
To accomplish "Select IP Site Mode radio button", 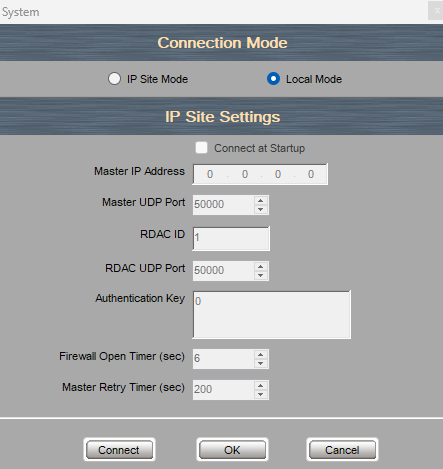I will click(114, 79).
